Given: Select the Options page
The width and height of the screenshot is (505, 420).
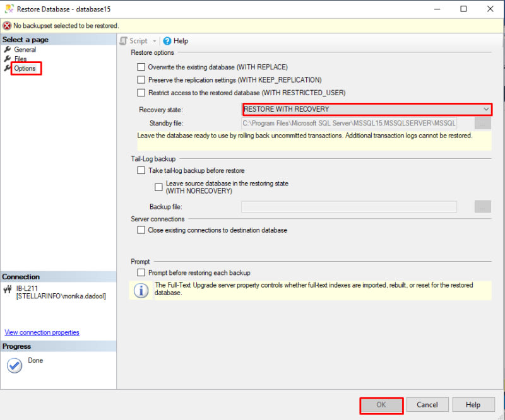Looking at the screenshot, I should (x=25, y=68).
